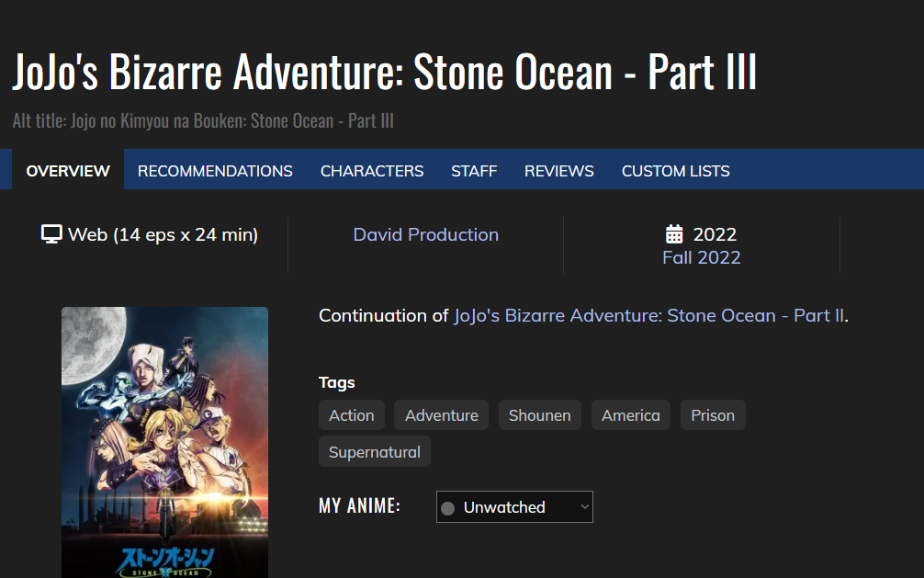
Task: Select the America tag
Action: pyautogui.click(x=630, y=415)
